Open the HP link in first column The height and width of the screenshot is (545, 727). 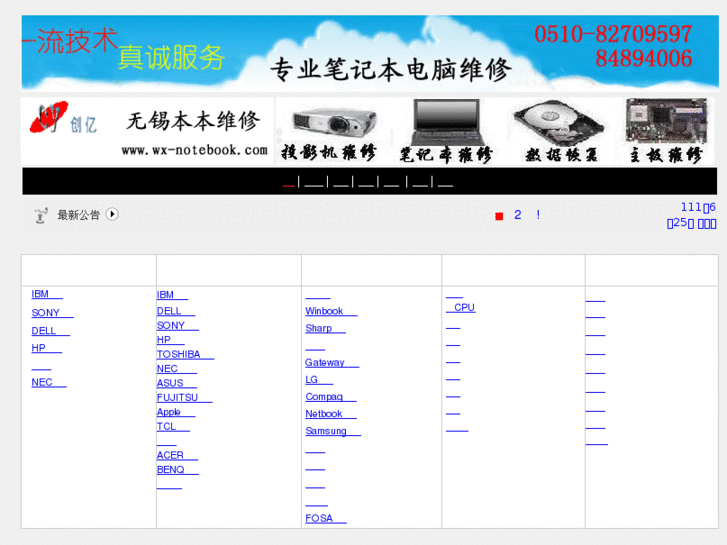pyautogui.click(x=46, y=348)
